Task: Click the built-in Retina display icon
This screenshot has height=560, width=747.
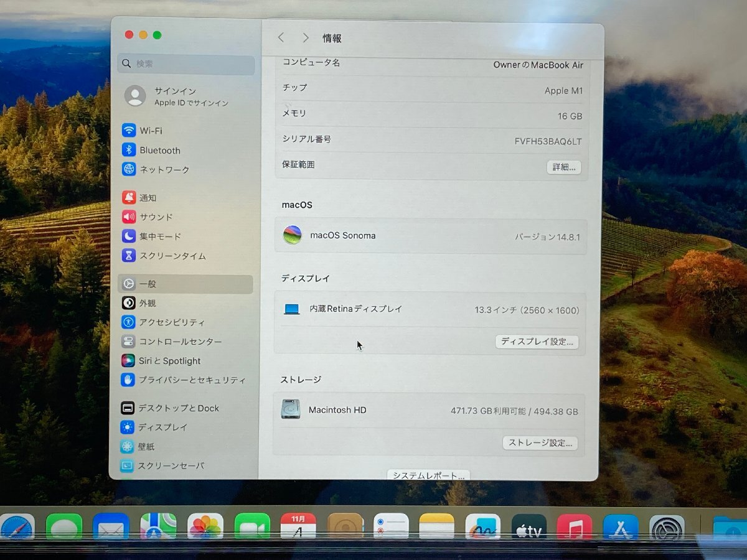Action: pyautogui.click(x=291, y=309)
